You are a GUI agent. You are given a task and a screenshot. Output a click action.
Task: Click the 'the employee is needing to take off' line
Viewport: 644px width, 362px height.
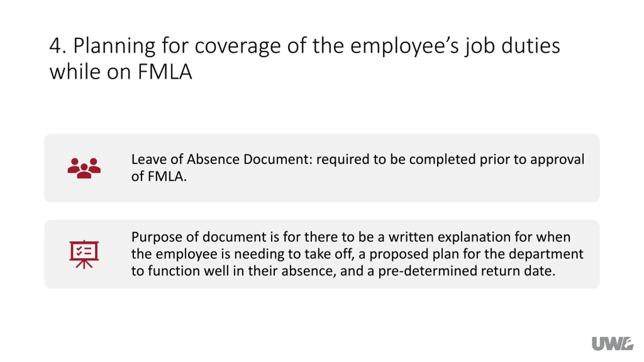tap(243, 254)
